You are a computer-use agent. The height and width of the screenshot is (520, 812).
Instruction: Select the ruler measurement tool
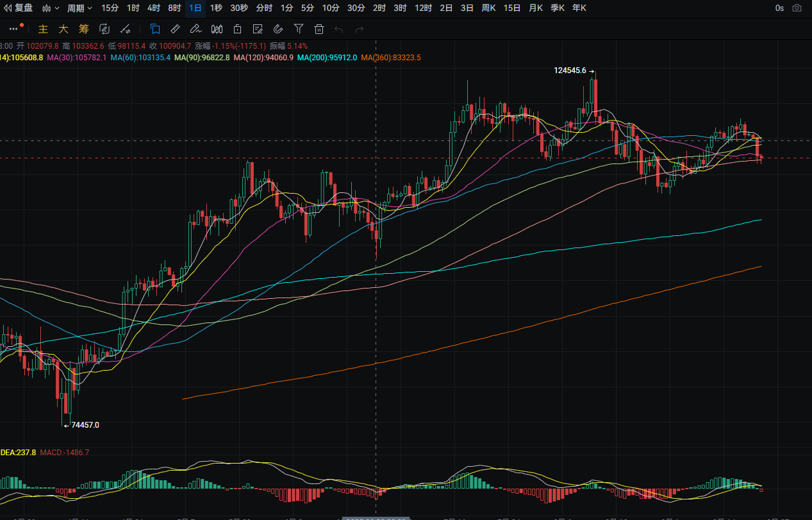(176, 29)
